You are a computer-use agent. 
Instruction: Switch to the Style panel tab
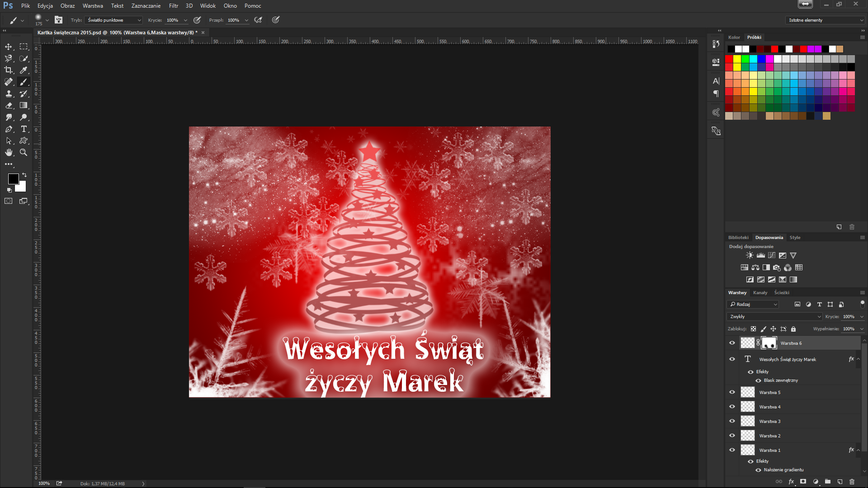pyautogui.click(x=795, y=237)
